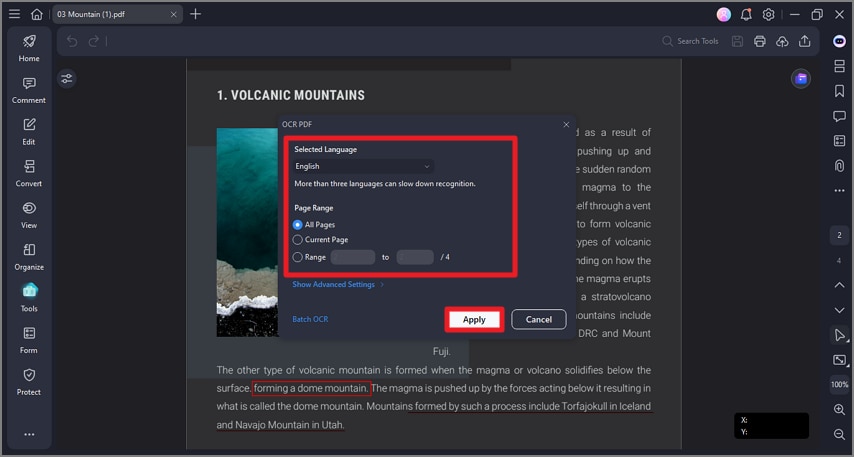
Task: Open Batch OCR link
Action: pos(310,319)
